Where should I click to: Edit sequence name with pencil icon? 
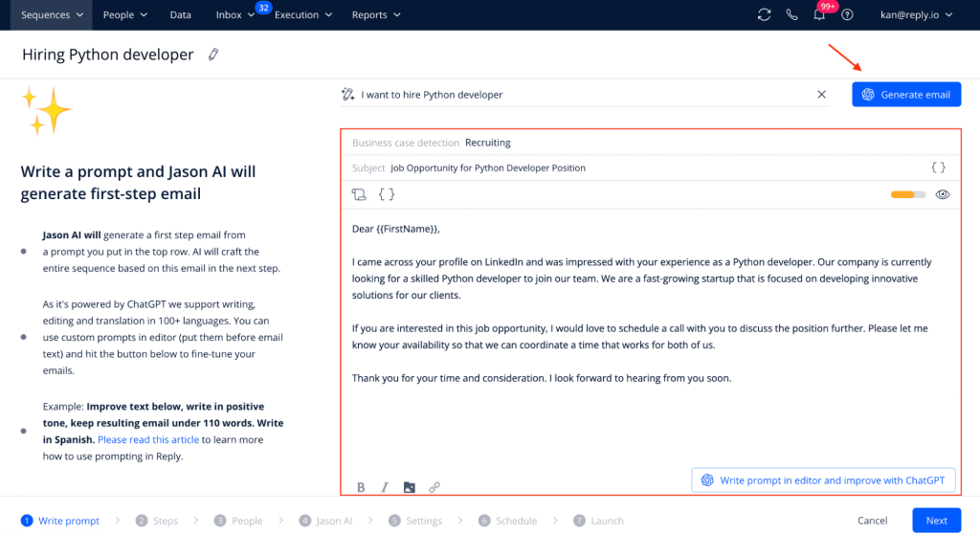click(213, 55)
